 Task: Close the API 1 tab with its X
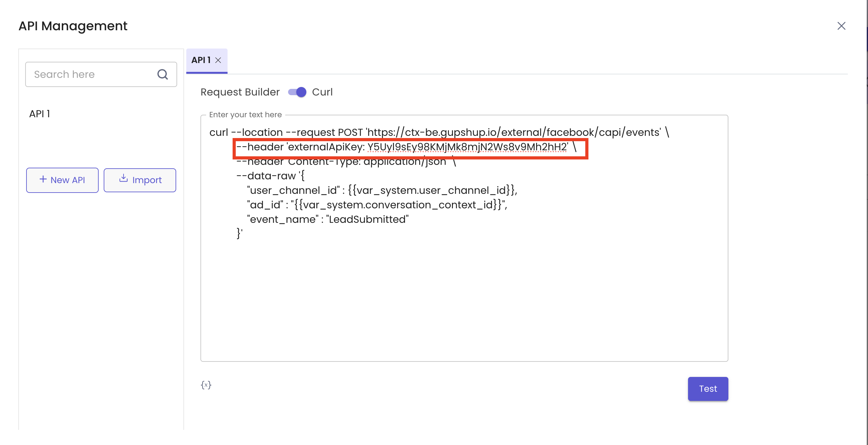[x=218, y=60]
